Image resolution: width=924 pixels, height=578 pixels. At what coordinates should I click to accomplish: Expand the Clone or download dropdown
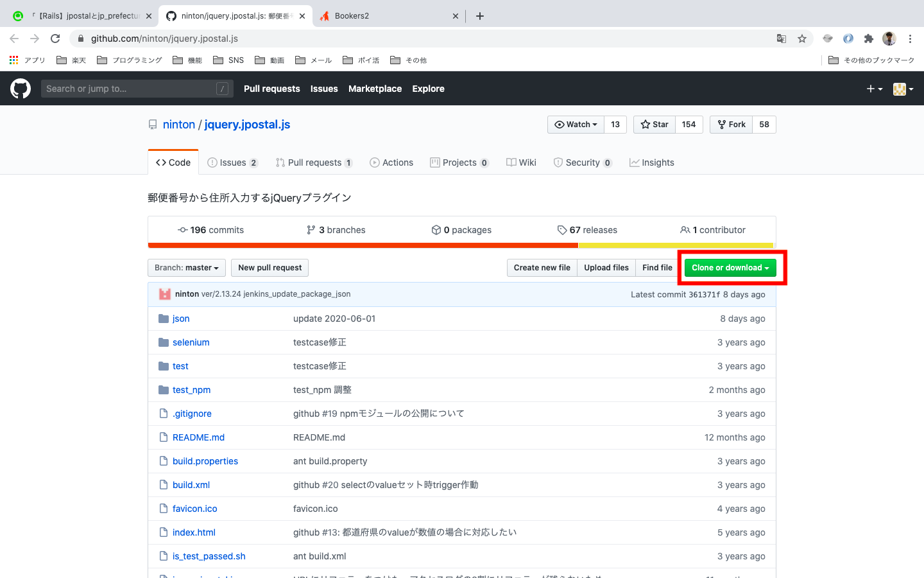coord(730,268)
